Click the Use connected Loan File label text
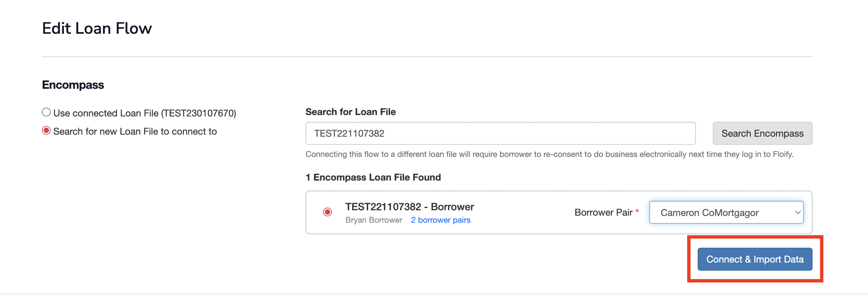 [145, 113]
